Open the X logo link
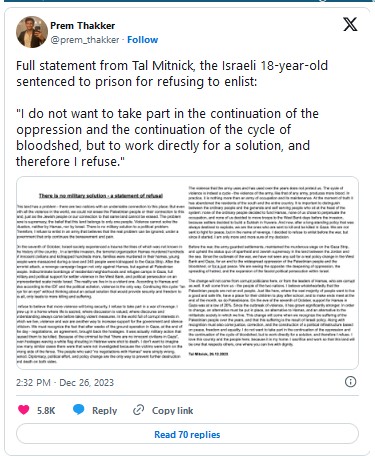Viewport: 375px width, 456px height. 350,24
